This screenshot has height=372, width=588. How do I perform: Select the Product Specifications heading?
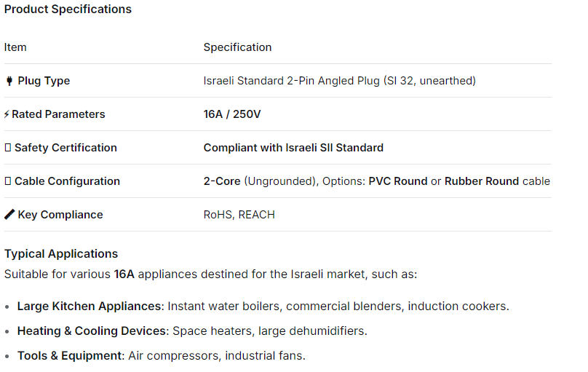[x=68, y=9]
